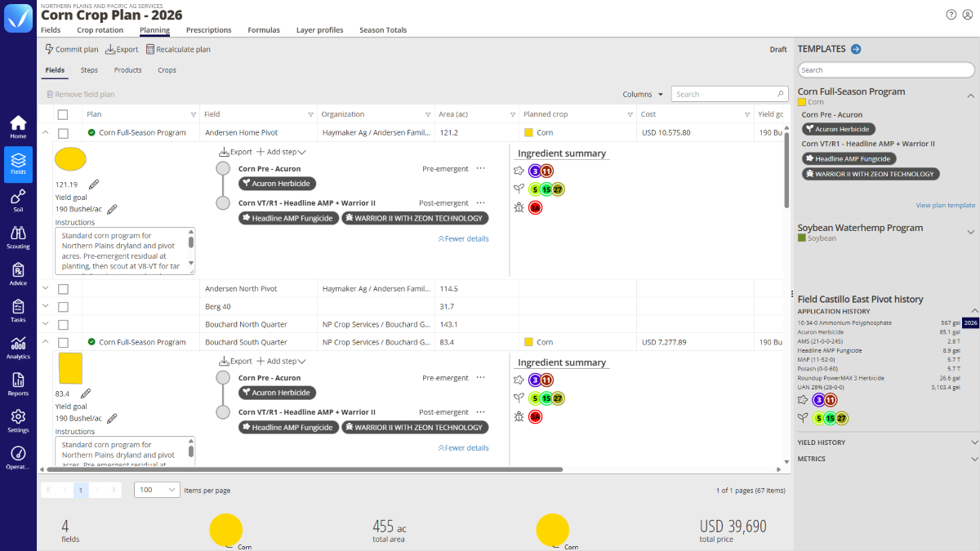Viewport: 980px width, 551px height.
Task: Open View plan template link
Action: click(x=946, y=205)
